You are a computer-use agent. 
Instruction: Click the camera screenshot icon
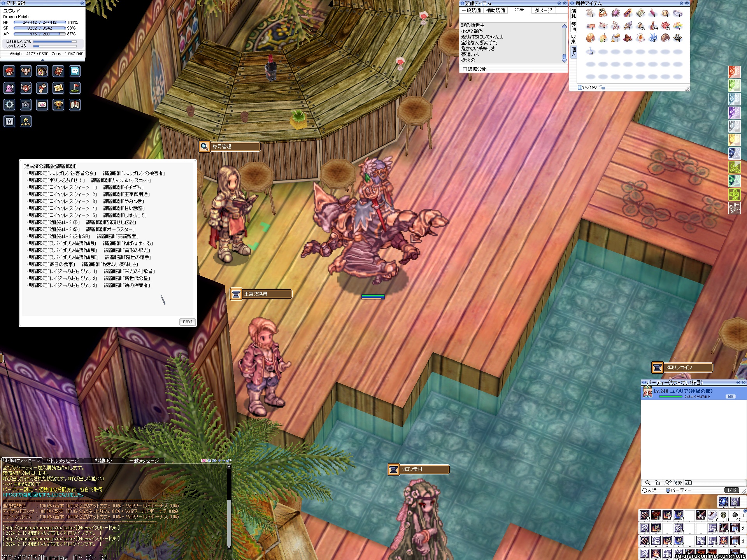(x=26, y=105)
